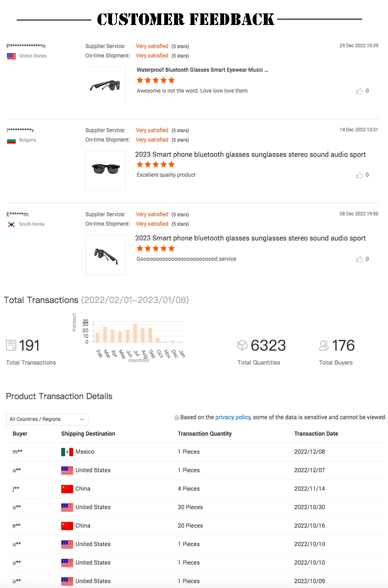Click first review's glasses thumbnail
The height and width of the screenshot is (588, 388).
click(105, 86)
